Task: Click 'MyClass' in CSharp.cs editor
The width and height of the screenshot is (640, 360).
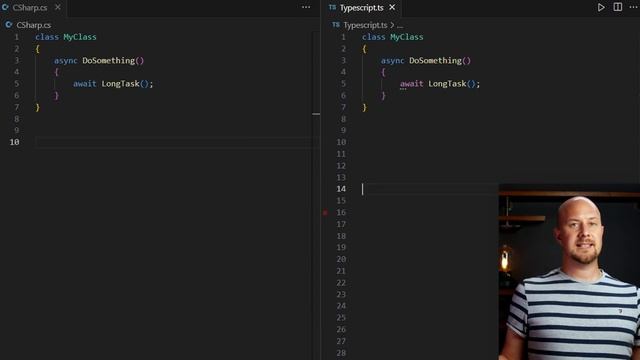Action: (80, 37)
